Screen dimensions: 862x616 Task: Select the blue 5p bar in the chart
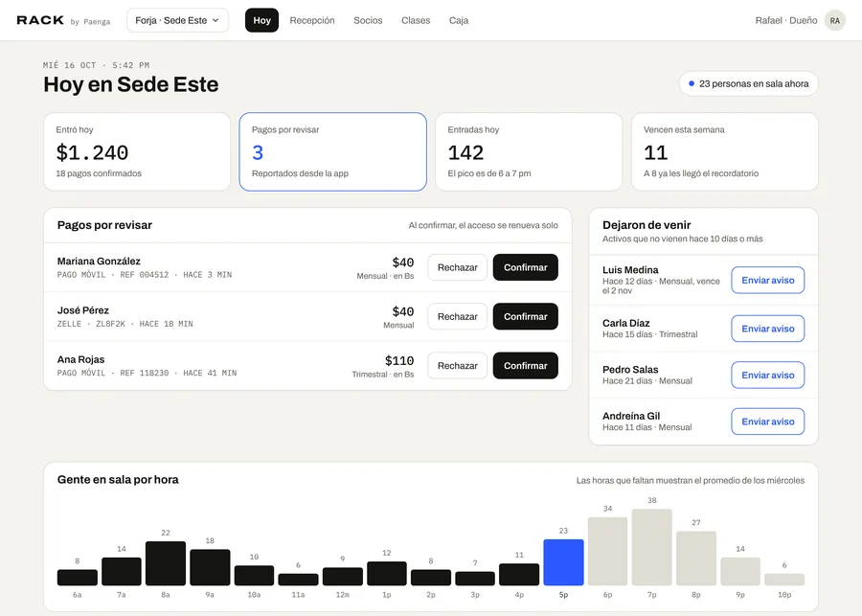tap(563, 562)
